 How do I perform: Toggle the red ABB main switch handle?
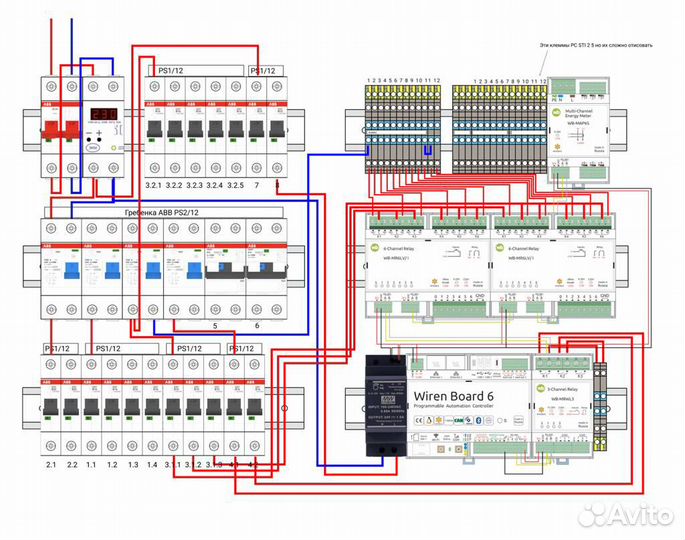click(x=60, y=132)
